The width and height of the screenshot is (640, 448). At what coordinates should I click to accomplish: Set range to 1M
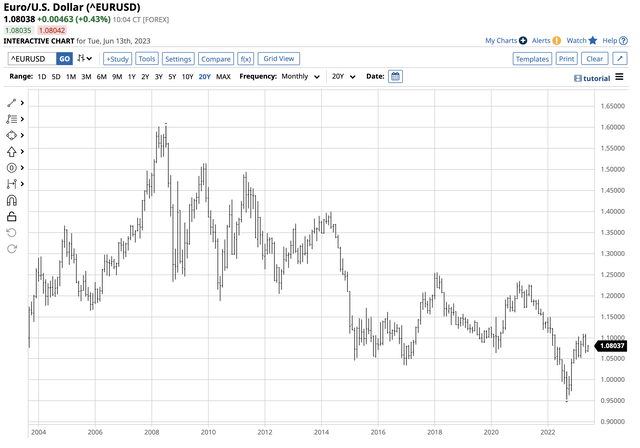tap(71, 76)
